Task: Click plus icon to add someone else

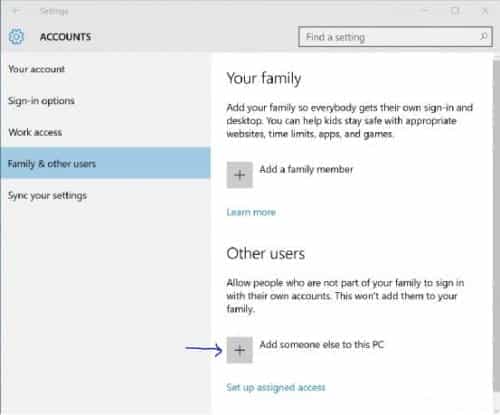Action: click(x=239, y=350)
